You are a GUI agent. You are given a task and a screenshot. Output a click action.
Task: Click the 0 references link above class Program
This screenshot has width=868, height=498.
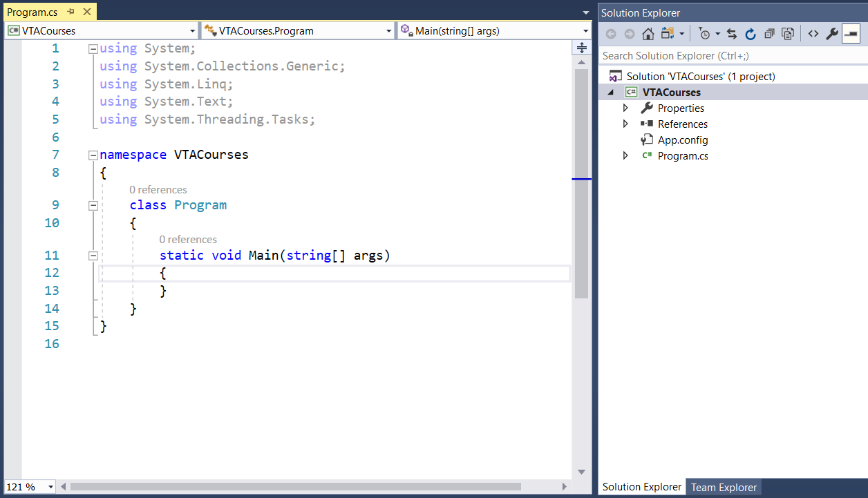click(158, 190)
